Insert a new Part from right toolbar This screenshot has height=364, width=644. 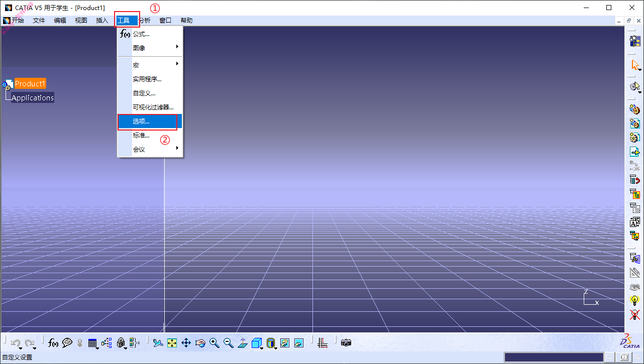tap(635, 137)
